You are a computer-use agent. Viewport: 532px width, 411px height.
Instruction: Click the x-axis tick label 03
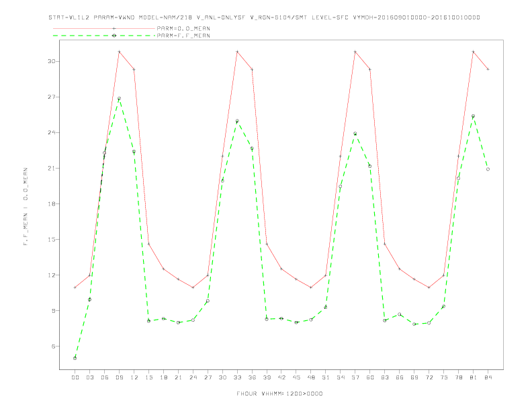tap(89, 377)
